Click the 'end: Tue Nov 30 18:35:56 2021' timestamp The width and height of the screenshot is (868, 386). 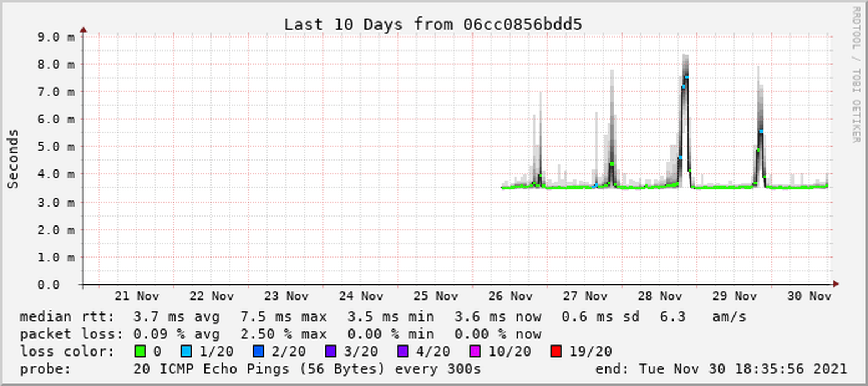(721, 369)
